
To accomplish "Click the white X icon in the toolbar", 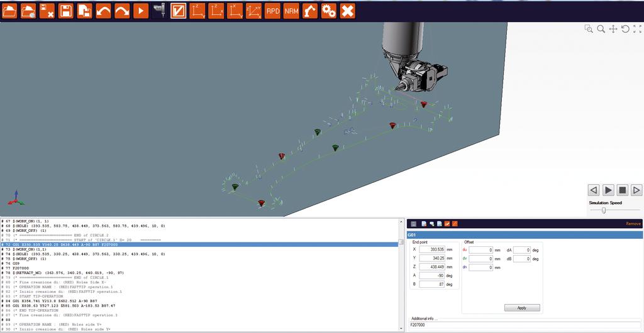I will point(347,11).
